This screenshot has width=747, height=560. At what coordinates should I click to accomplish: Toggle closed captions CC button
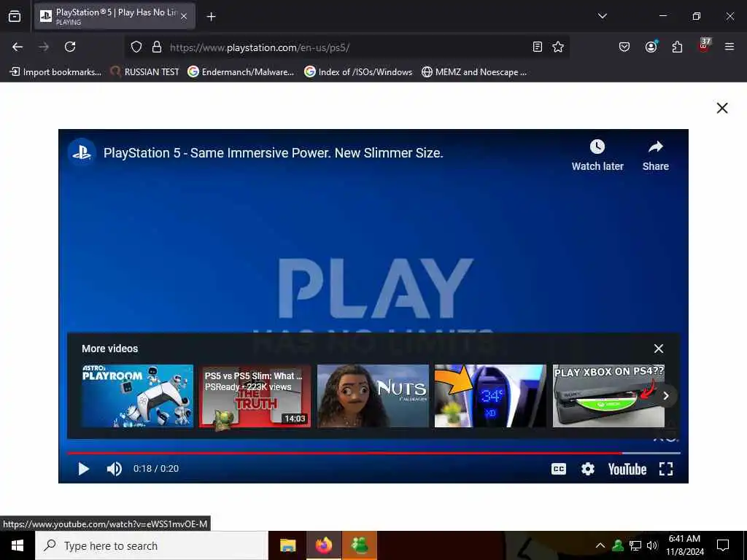[x=558, y=469]
